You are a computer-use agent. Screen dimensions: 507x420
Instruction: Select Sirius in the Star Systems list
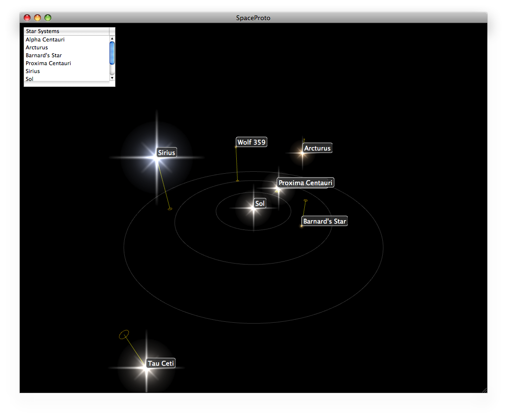tap(67, 71)
